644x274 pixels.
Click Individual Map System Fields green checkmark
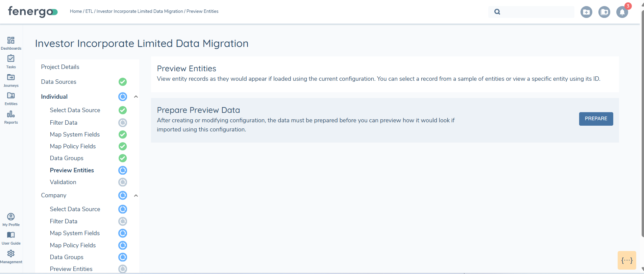(123, 134)
